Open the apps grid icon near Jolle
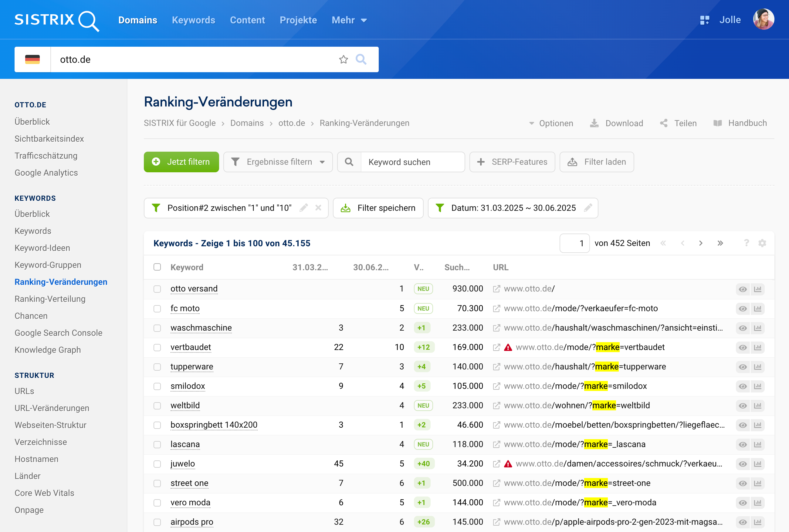 tap(705, 20)
